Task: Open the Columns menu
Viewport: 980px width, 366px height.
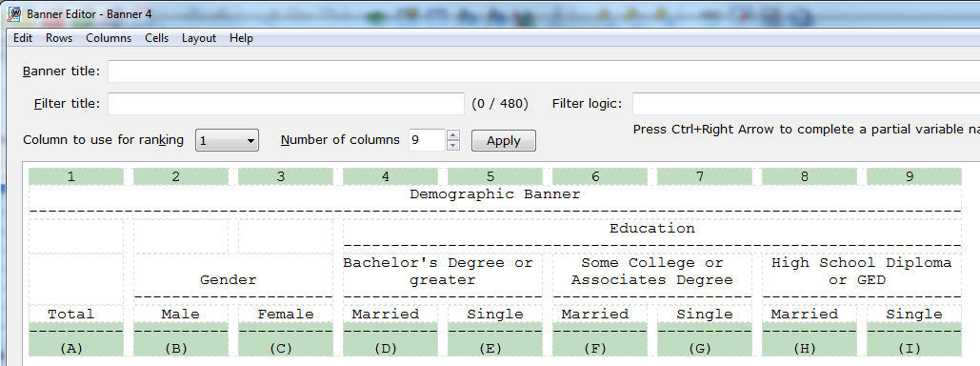Action: [109, 38]
